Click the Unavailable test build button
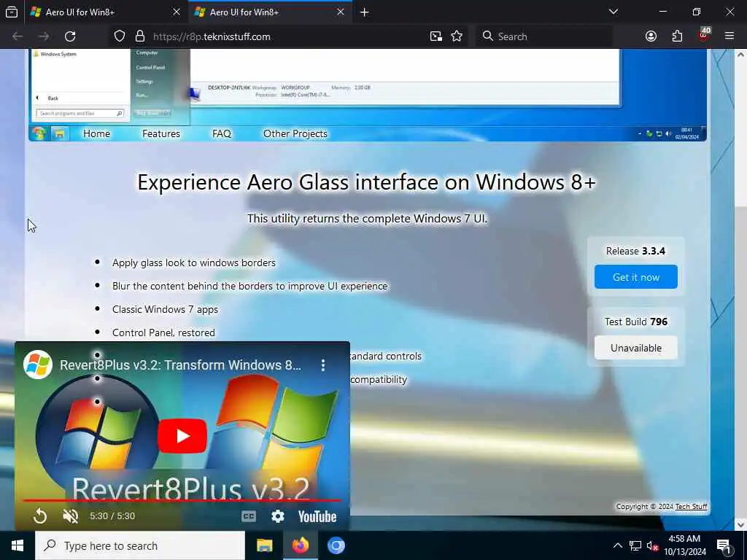 point(636,348)
